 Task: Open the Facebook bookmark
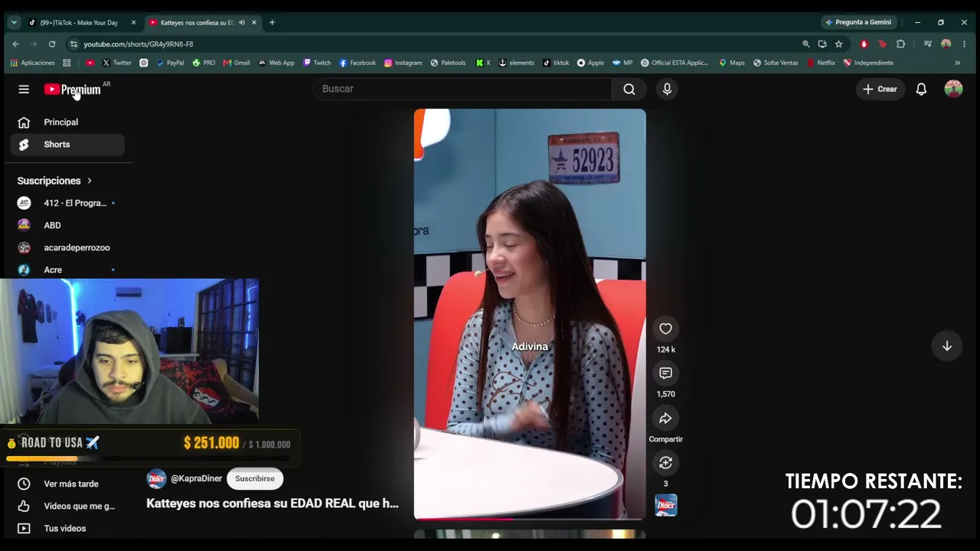[358, 63]
